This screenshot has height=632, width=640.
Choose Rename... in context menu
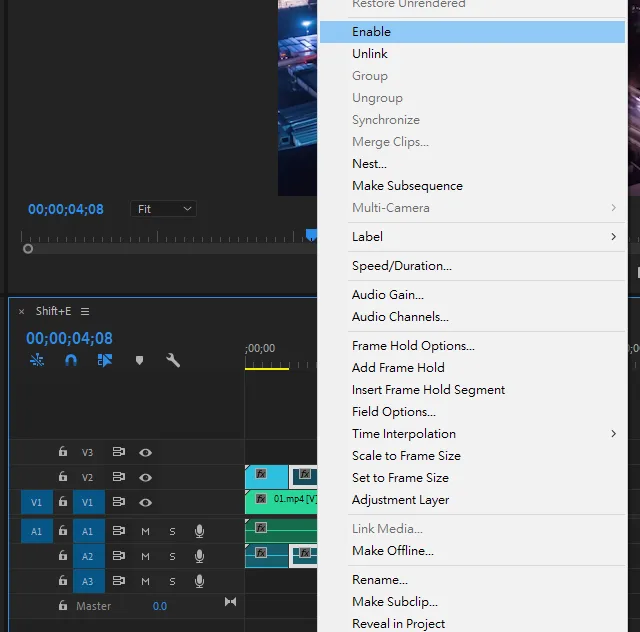point(472,580)
